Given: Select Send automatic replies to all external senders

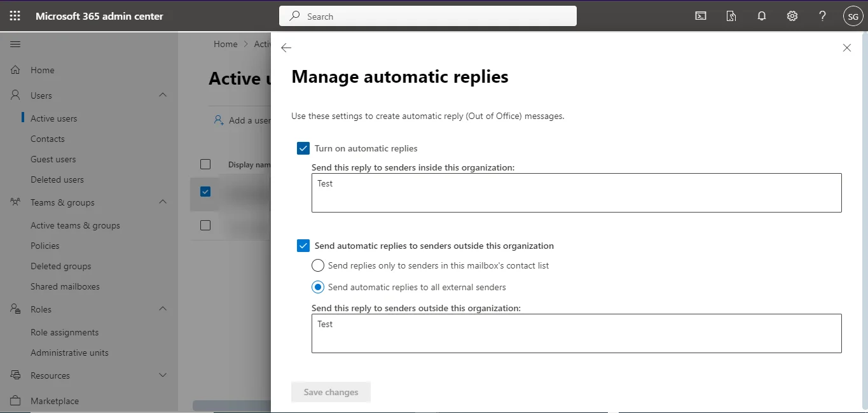Looking at the screenshot, I should pos(318,287).
